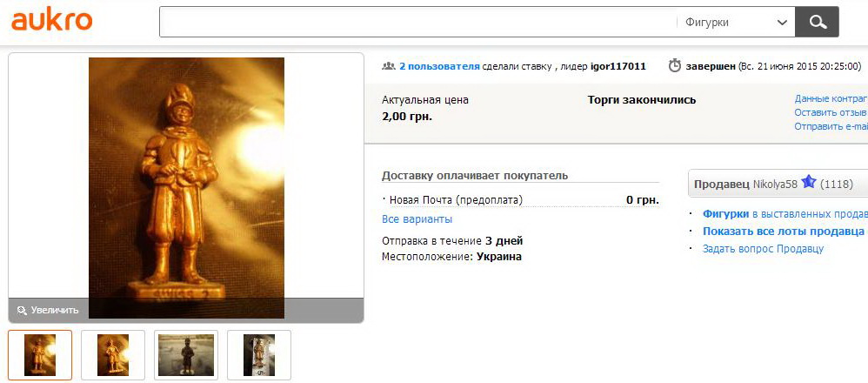Expand Все варианты delivery options
Image resolution: width=868 pixels, height=383 pixels.
click(x=417, y=219)
